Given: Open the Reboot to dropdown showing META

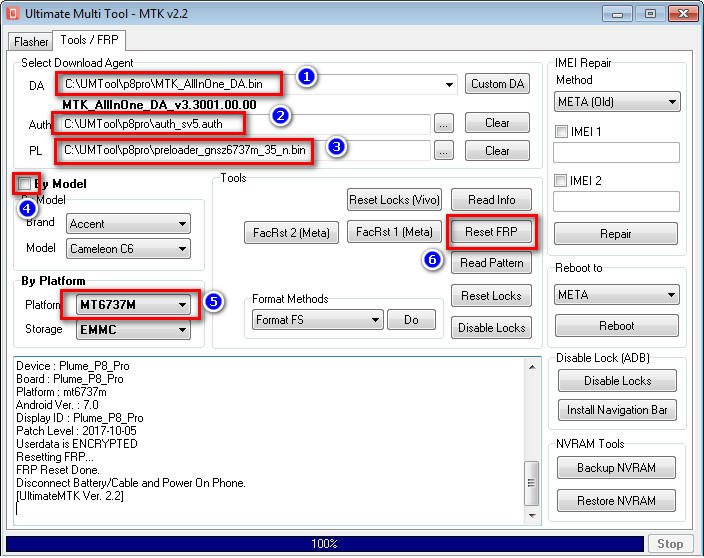Looking at the screenshot, I should coord(616,295).
